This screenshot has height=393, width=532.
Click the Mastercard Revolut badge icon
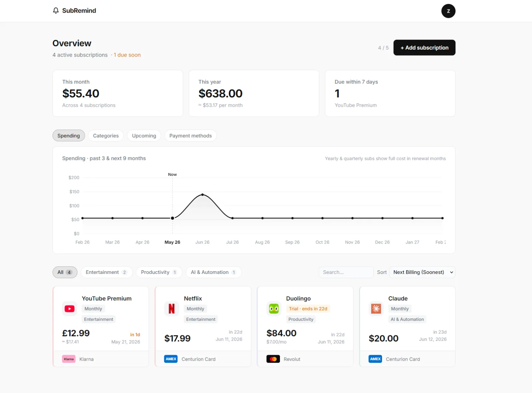(x=273, y=359)
